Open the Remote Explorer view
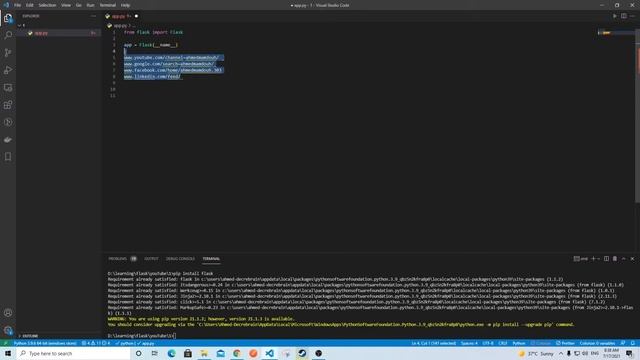640x360 pixels. [x=8, y=88]
